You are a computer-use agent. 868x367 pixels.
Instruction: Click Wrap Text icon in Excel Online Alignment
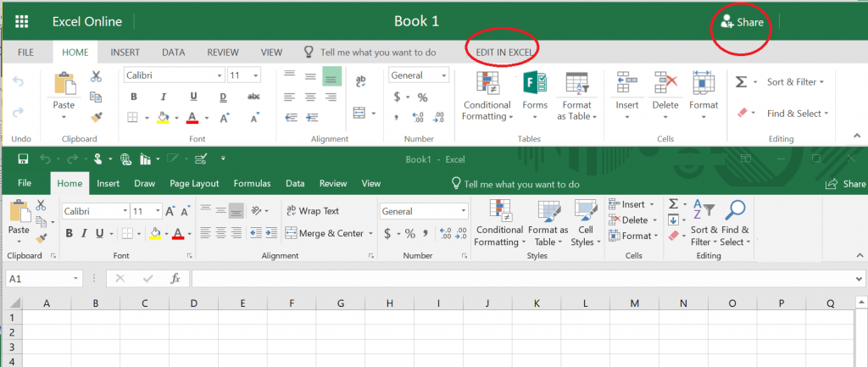pyautogui.click(x=360, y=81)
